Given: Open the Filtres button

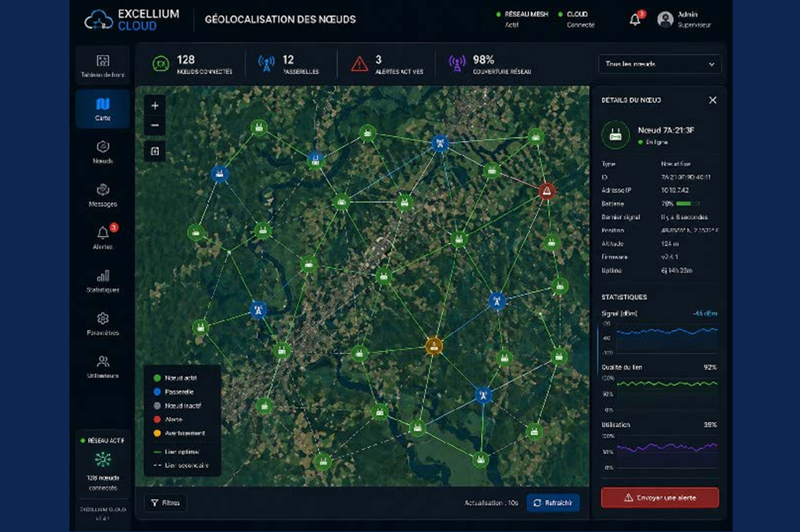Looking at the screenshot, I should tap(166, 503).
